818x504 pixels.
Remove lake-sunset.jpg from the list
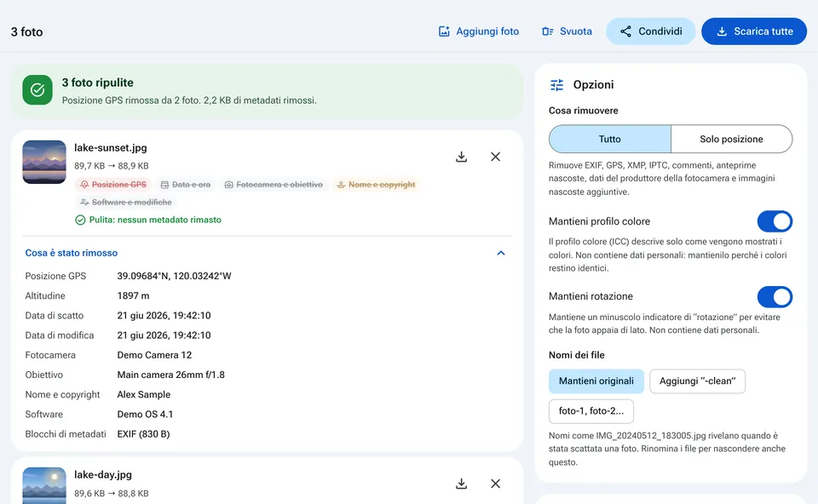(x=496, y=157)
